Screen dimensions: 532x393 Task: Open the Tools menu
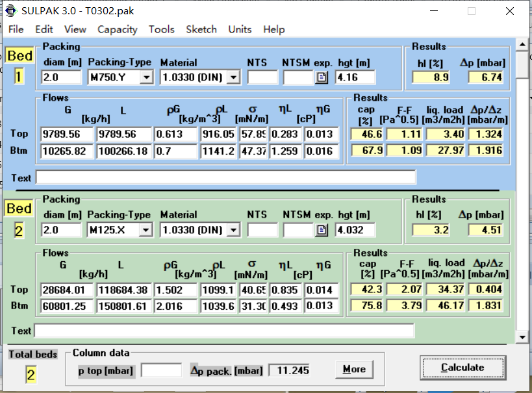pos(162,29)
